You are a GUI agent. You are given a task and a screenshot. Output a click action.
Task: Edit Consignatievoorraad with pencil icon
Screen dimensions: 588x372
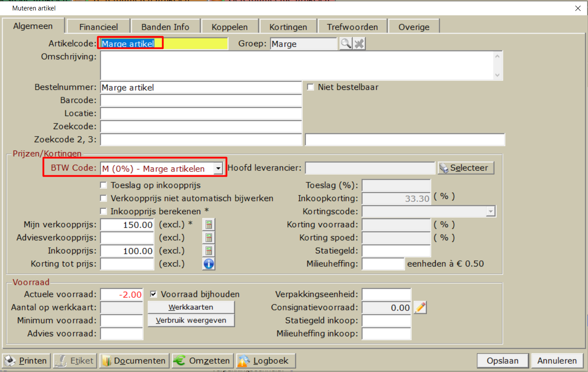click(420, 307)
